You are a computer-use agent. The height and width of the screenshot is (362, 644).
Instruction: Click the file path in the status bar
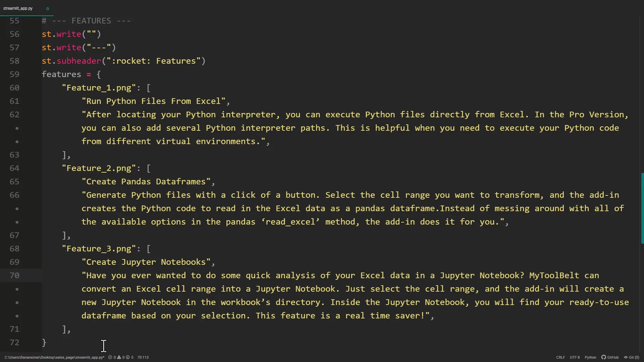click(x=54, y=357)
